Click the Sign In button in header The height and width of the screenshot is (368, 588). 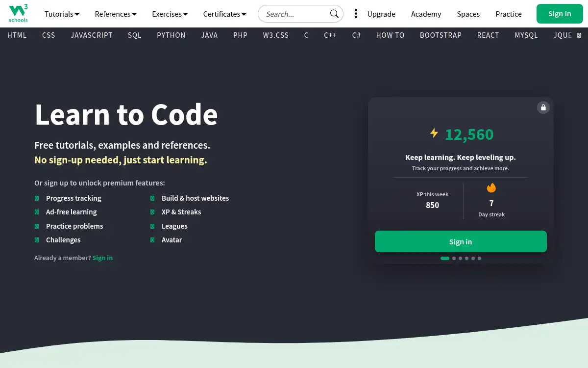(x=560, y=14)
